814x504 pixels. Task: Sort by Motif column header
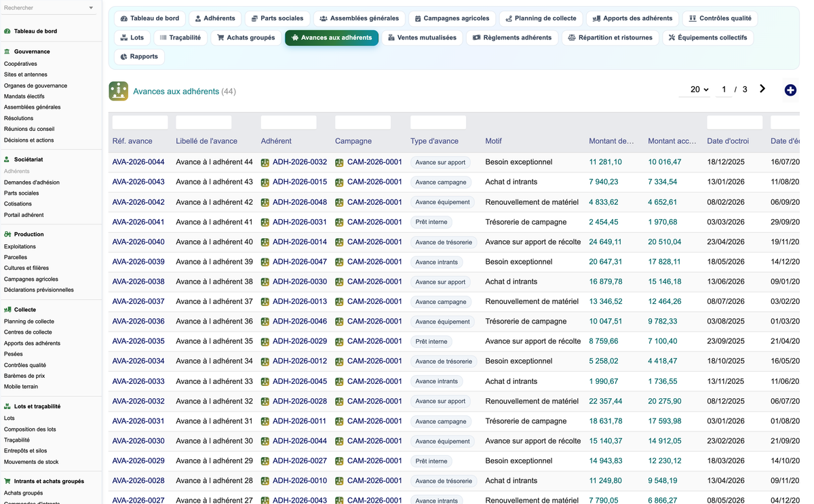[494, 141]
